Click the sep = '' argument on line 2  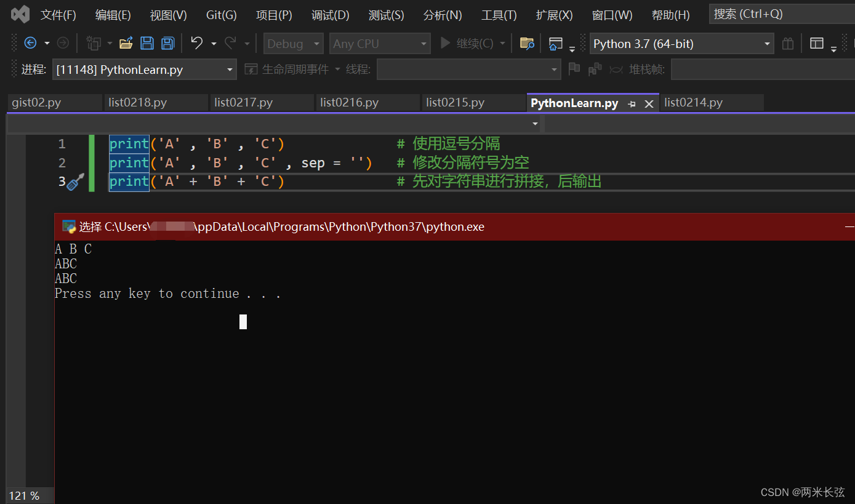coord(332,163)
